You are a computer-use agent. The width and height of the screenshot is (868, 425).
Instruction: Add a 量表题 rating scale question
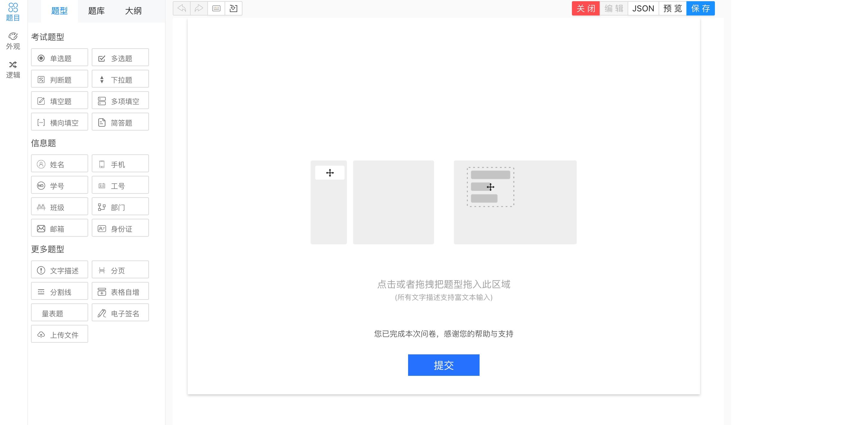click(60, 314)
